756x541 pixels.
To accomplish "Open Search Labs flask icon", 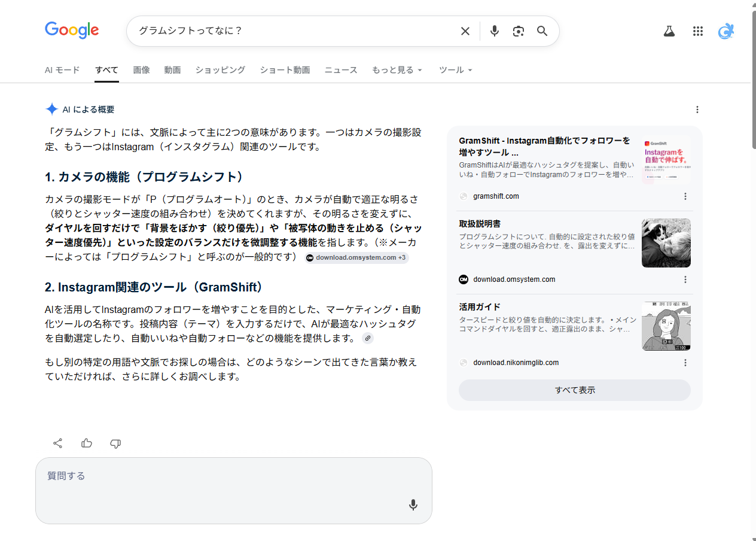I will click(x=669, y=31).
